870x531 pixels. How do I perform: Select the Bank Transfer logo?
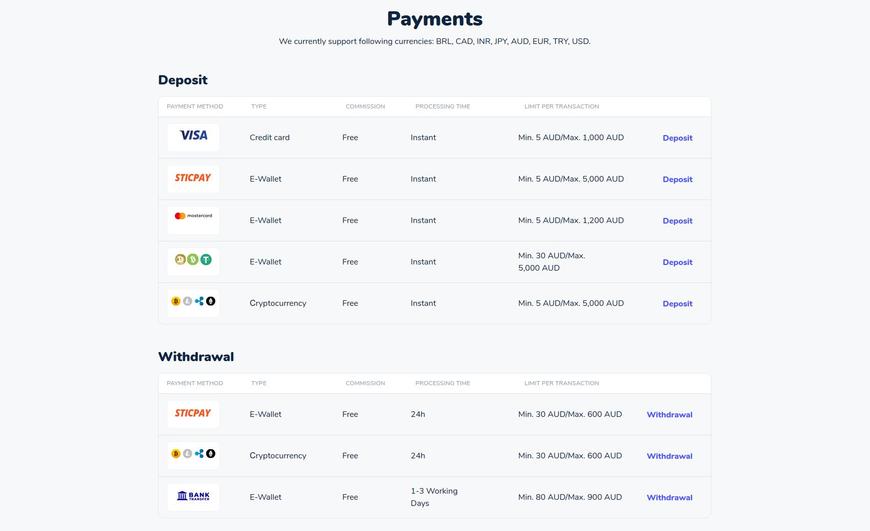click(193, 497)
